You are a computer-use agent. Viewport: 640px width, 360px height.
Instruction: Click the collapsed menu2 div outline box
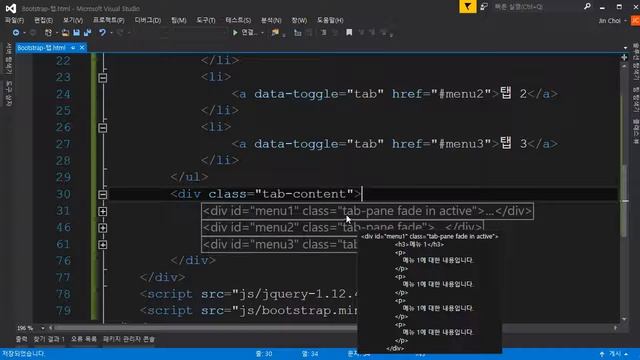(342, 227)
